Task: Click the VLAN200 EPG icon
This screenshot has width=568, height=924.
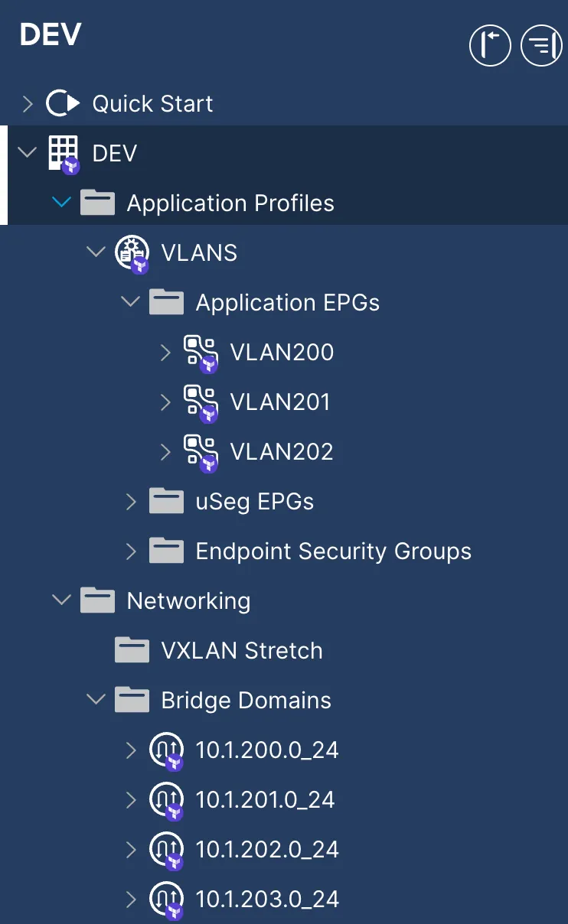Action: (x=201, y=353)
